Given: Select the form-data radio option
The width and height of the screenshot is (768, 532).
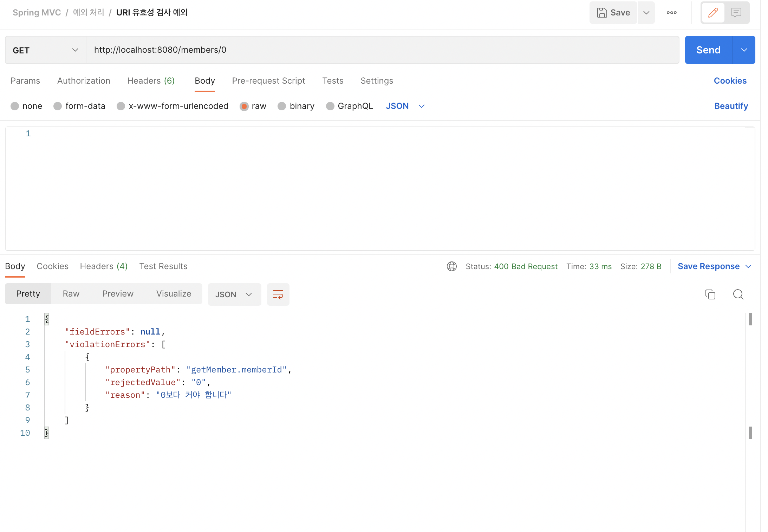Looking at the screenshot, I should click(x=58, y=106).
